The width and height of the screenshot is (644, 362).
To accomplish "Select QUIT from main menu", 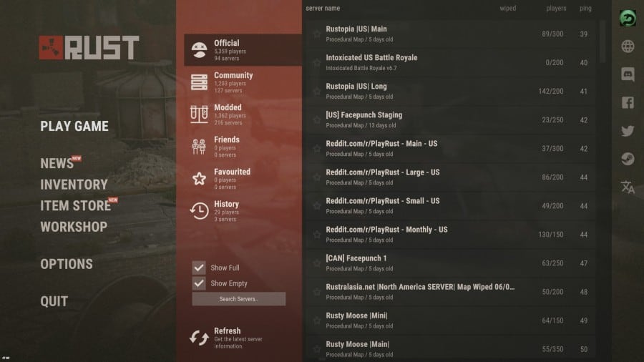I will [x=54, y=302].
